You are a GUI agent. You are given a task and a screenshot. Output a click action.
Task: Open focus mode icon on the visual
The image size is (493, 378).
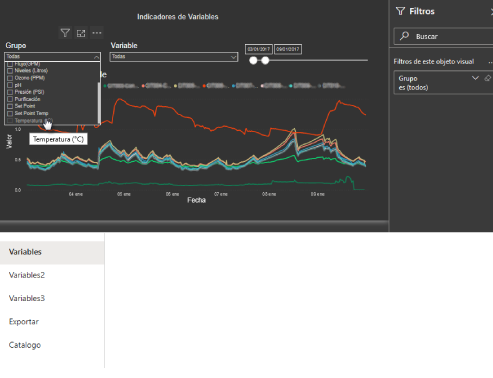tap(81, 33)
